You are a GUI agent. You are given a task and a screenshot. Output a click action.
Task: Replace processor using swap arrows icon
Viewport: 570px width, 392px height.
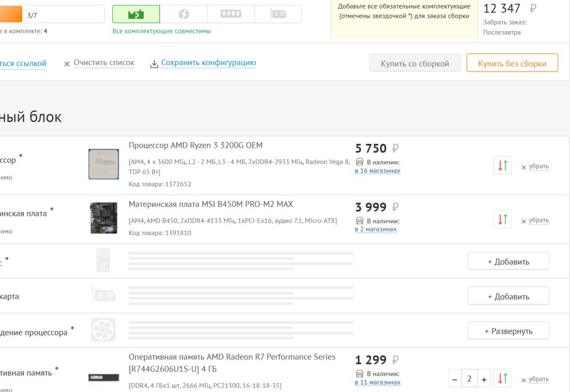click(x=503, y=165)
